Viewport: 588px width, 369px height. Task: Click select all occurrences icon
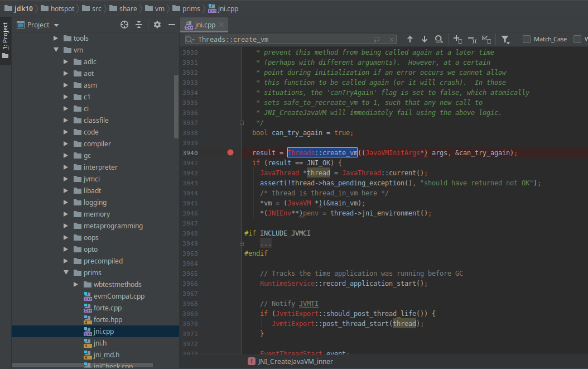point(486,39)
